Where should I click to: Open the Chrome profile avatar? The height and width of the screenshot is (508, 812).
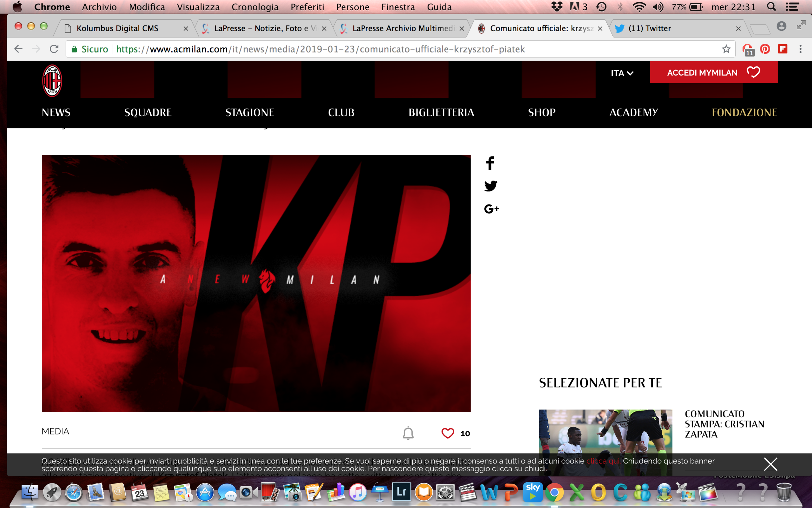pos(782,26)
